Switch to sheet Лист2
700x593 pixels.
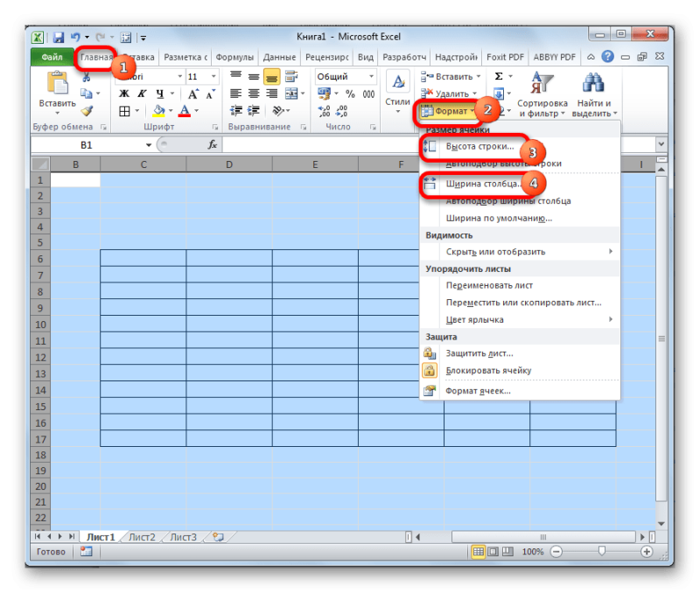(142, 537)
